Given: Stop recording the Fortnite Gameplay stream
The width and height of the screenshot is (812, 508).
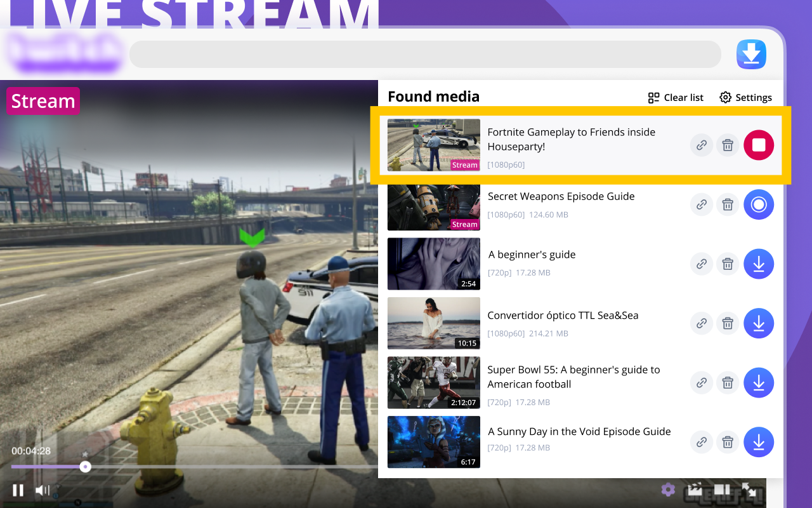Looking at the screenshot, I should click(x=759, y=145).
